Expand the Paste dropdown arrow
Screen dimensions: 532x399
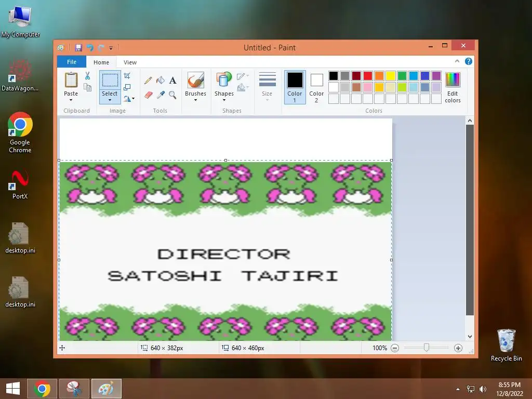71,100
